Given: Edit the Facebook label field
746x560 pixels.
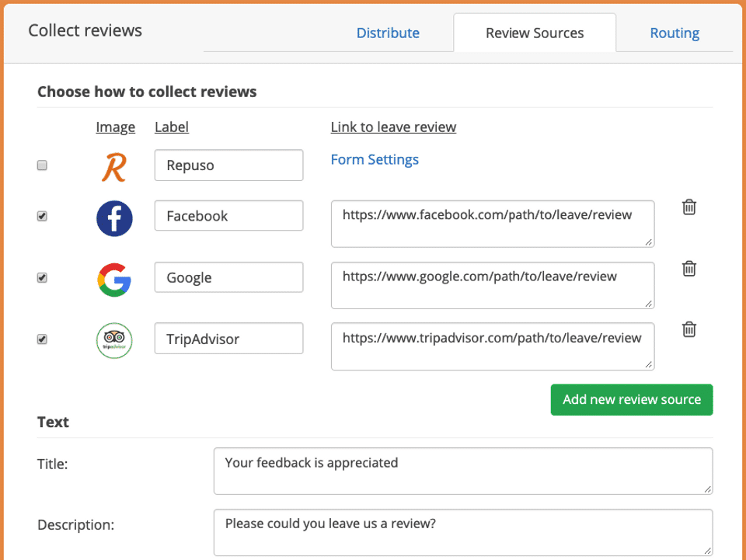Looking at the screenshot, I should [228, 216].
